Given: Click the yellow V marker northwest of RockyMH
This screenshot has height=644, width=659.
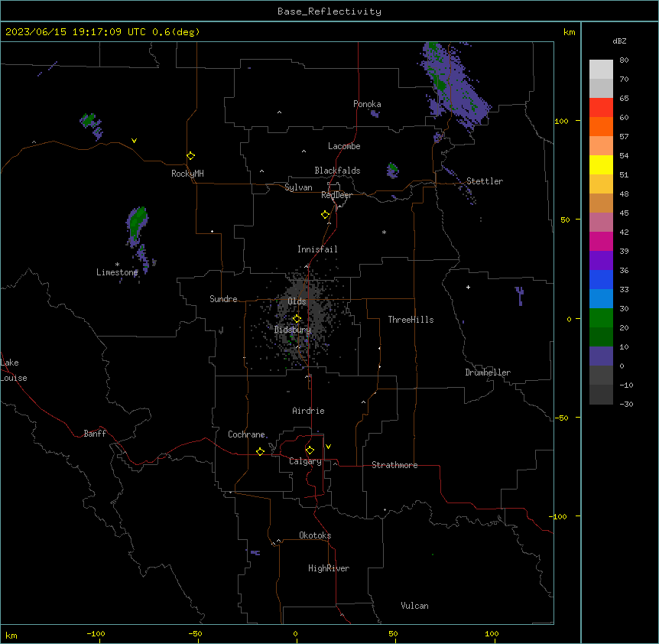Looking at the screenshot, I should [x=134, y=141].
